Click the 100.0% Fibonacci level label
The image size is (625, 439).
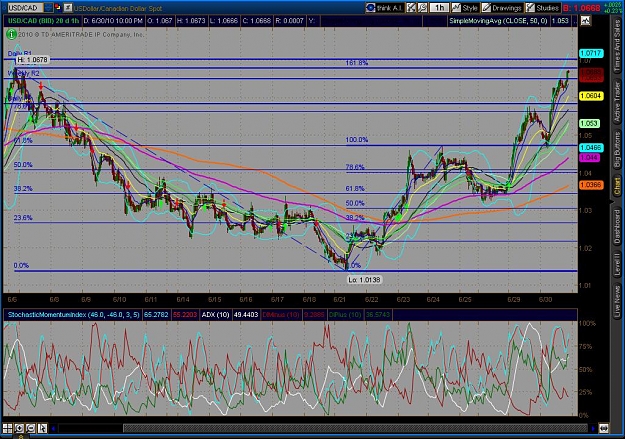[357, 140]
